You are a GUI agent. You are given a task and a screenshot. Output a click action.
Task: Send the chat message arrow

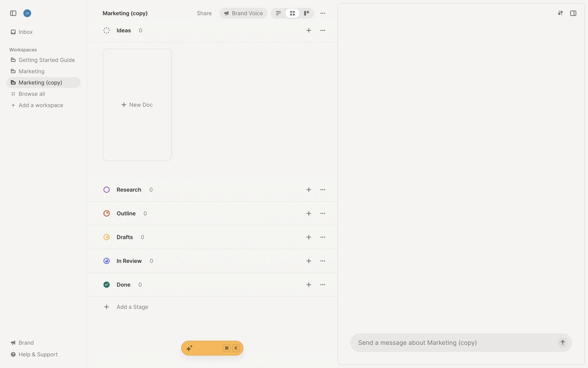pyautogui.click(x=563, y=343)
